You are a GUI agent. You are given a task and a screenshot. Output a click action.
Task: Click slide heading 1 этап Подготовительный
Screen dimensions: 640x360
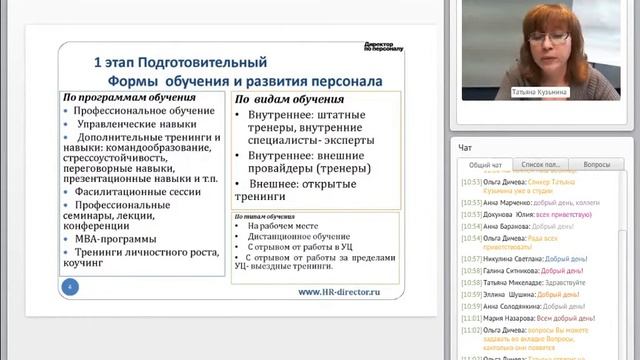click(x=180, y=62)
